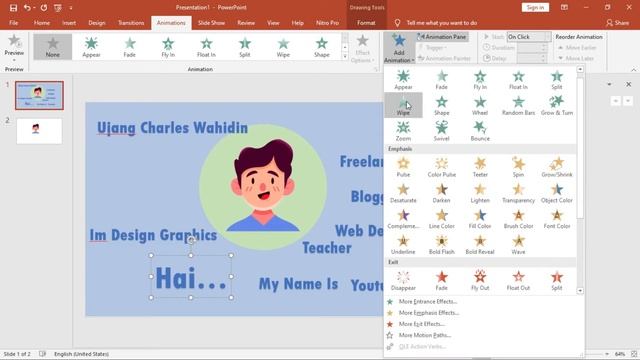Open the Effect Options dropdown
640x360 pixels.
(362, 49)
